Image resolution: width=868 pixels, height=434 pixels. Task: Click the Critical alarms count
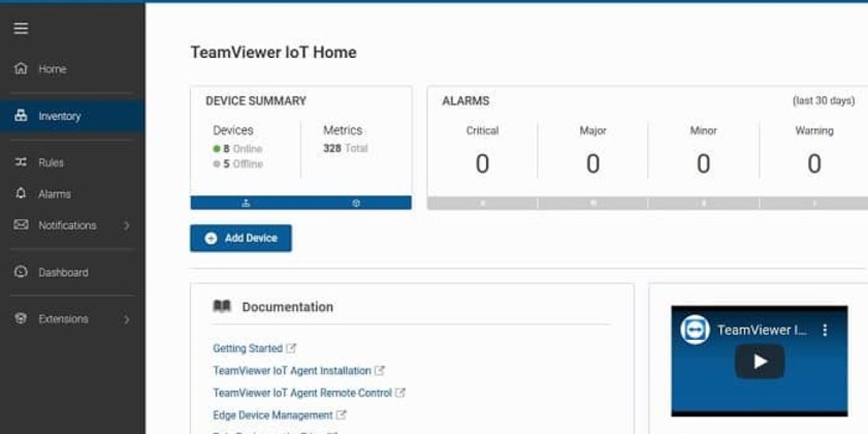pos(482,164)
